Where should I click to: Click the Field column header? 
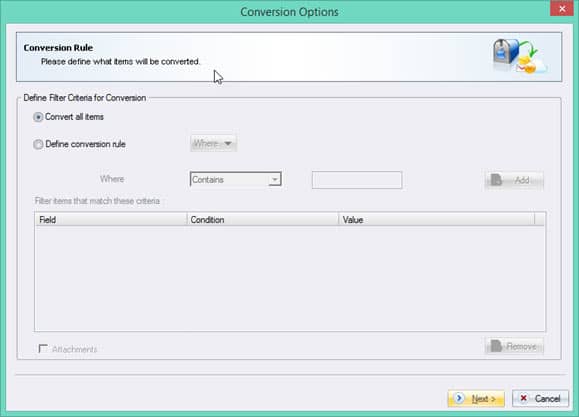(111, 220)
